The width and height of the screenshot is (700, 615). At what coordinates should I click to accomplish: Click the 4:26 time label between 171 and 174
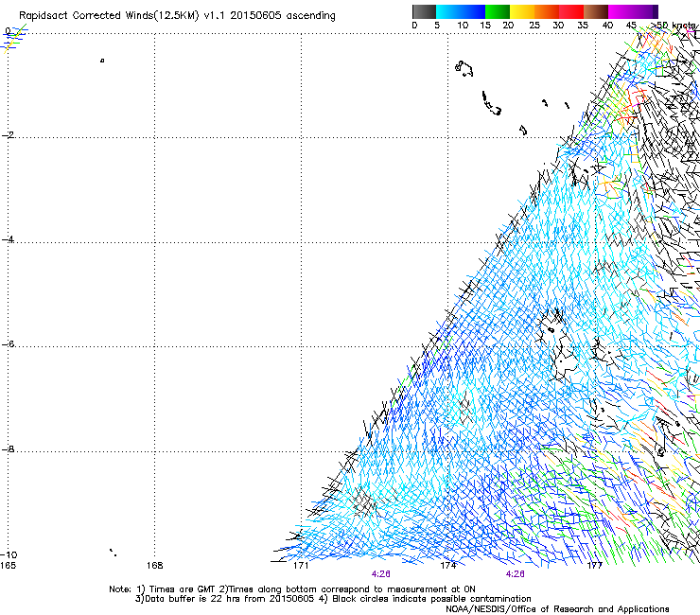click(381, 574)
